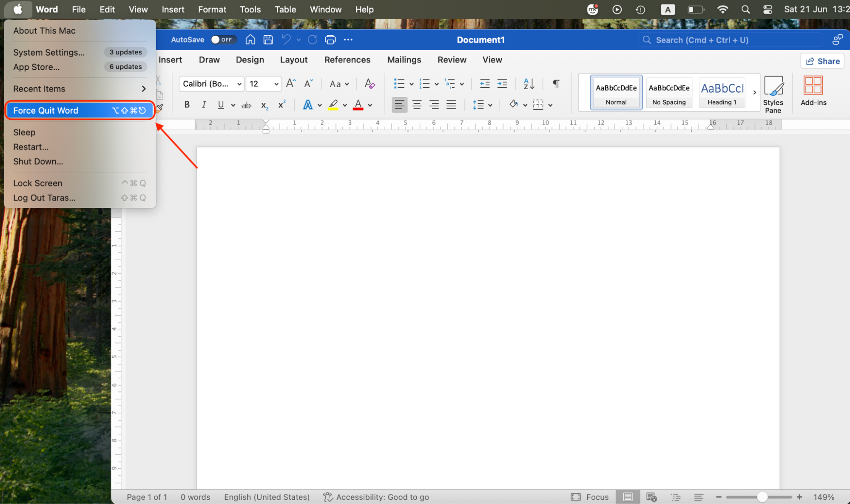Open the Styles Pane
Screen dimensions: 850x504
pos(773,93)
